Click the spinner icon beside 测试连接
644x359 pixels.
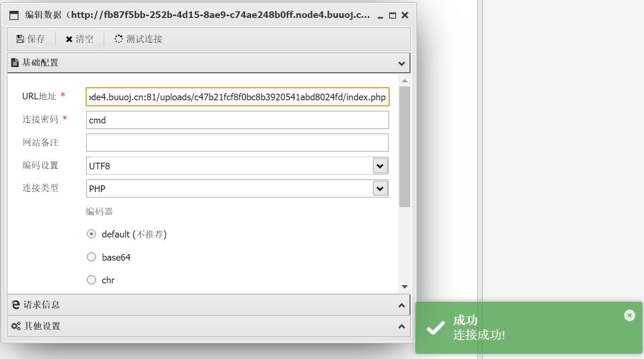click(119, 39)
